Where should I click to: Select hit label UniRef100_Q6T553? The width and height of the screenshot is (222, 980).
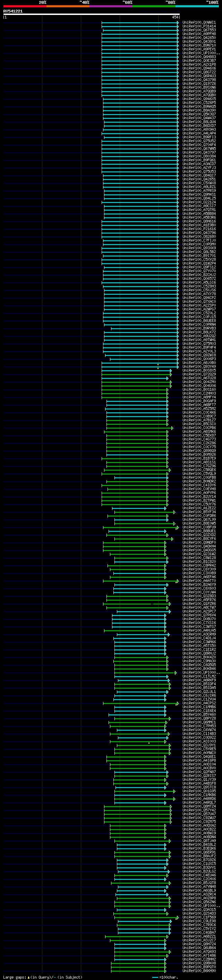(199, 31)
